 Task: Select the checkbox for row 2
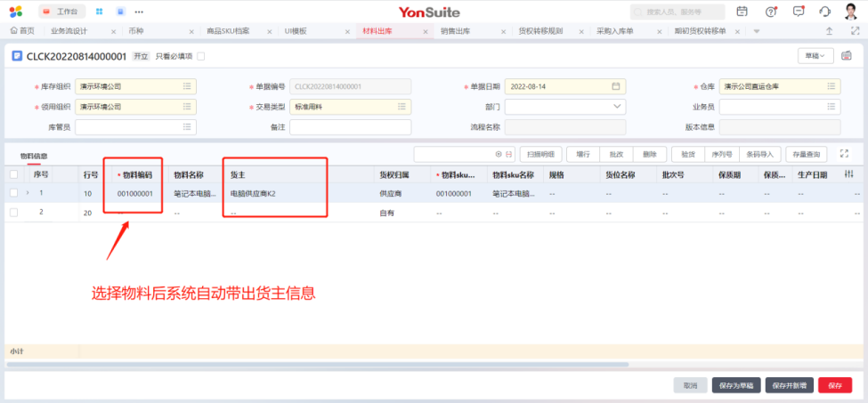pos(13,212)
